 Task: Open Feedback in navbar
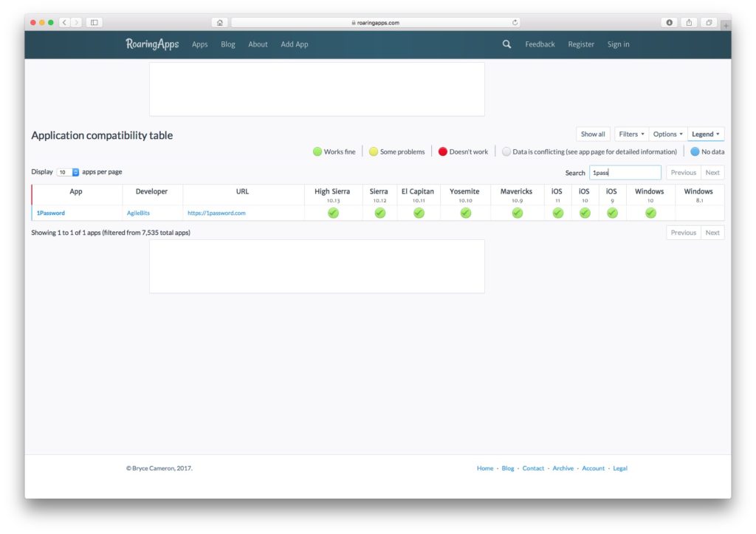tap(540, 44)
